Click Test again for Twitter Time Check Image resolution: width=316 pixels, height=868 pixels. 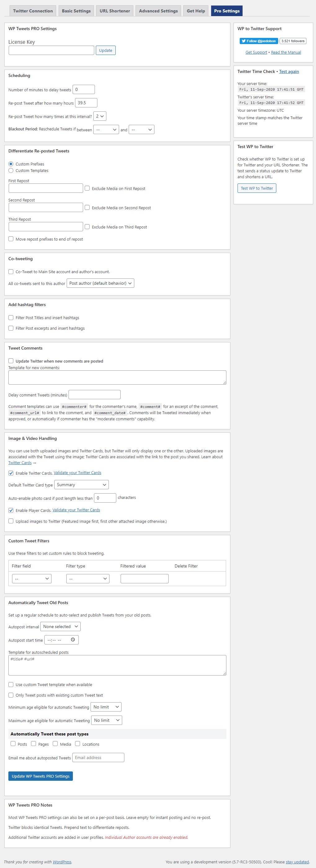pos(289,71)
